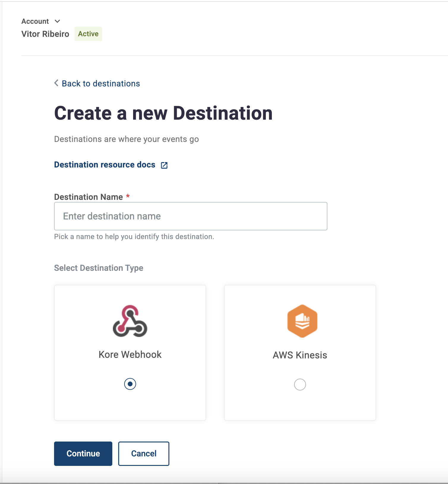Focus the Destination Name input field
The image size is (448, 484).
pos(190,216)
